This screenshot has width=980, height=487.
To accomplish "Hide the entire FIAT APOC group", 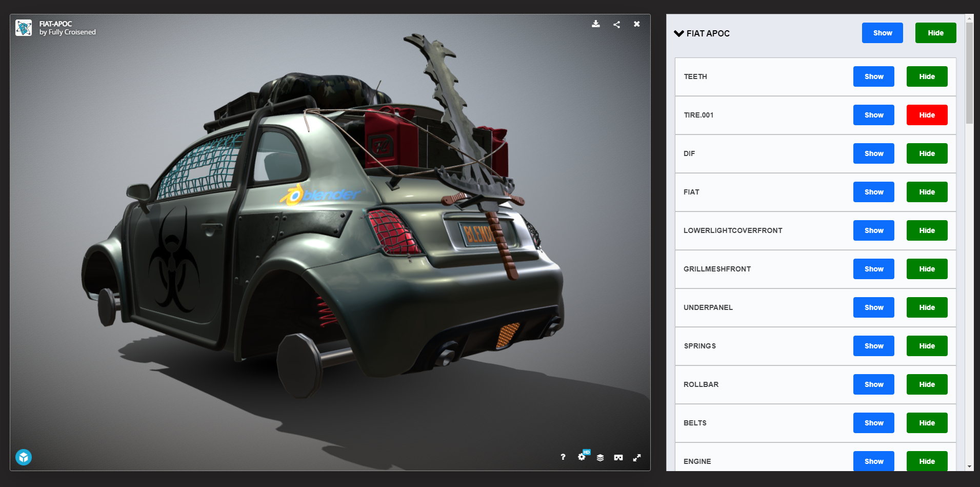I will point(935,33).
